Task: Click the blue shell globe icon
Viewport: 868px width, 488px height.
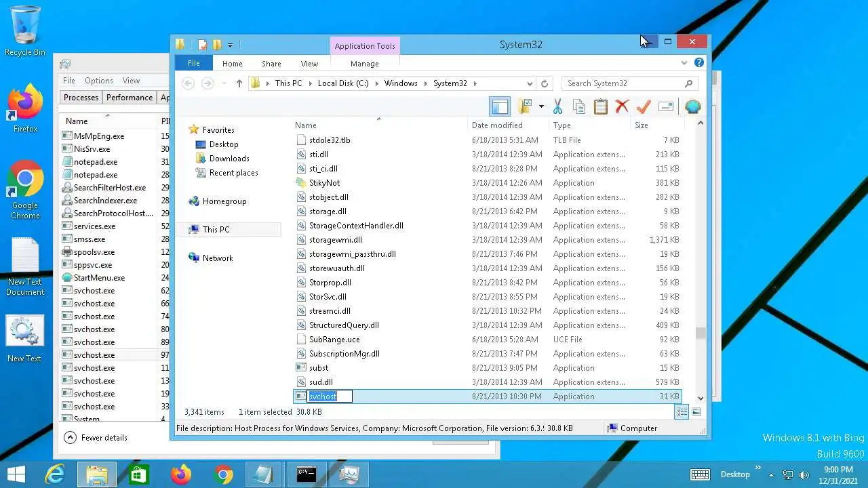Action: (x=692, y=106)
